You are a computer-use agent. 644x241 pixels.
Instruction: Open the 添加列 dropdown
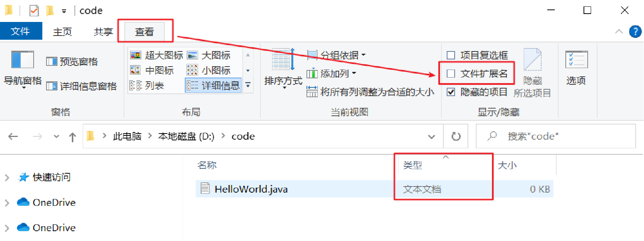[x=331, y=73]
